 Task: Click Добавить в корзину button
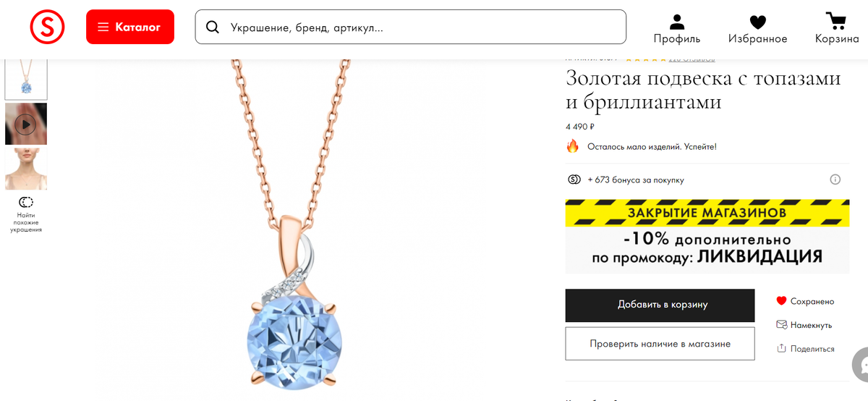click(660, 305)
